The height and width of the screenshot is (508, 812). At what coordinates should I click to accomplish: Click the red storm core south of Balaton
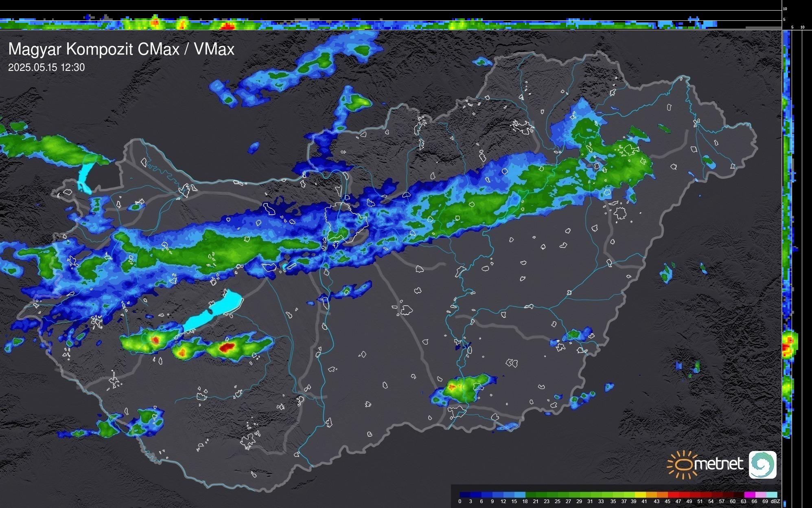226,347
